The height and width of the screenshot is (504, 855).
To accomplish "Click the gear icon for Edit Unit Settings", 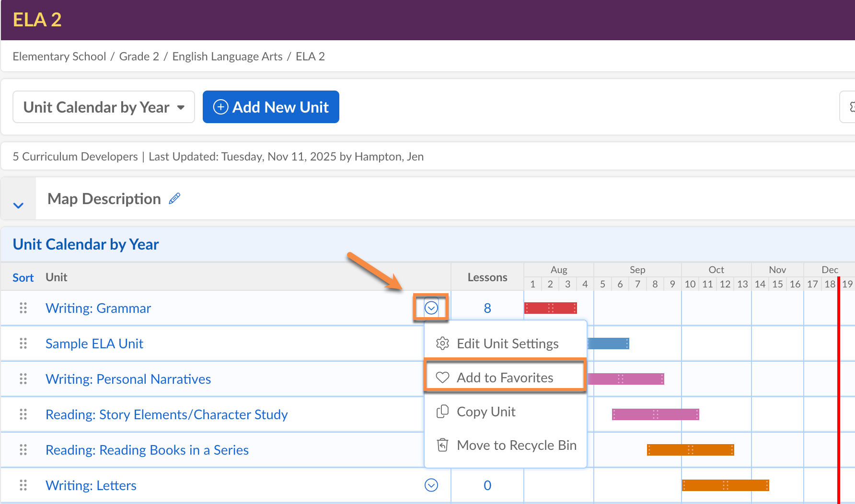I will pos(442,344).
